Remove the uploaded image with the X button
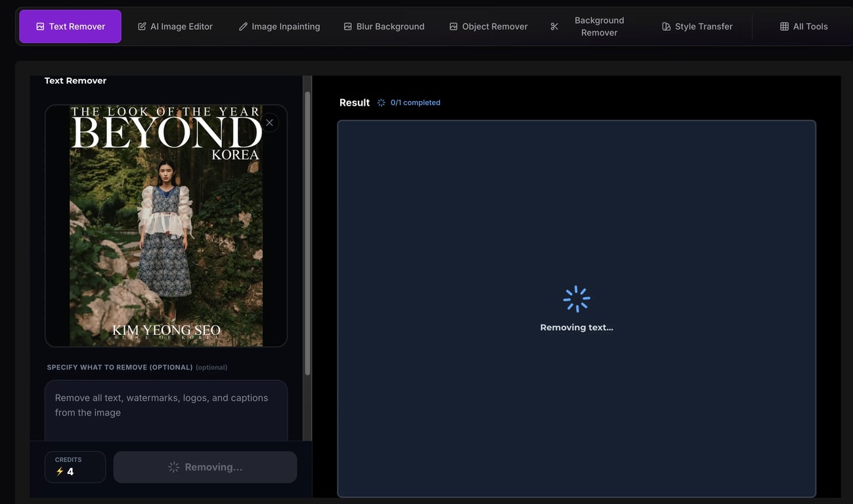Screen dimensions: 853x504 coord(269,123)
